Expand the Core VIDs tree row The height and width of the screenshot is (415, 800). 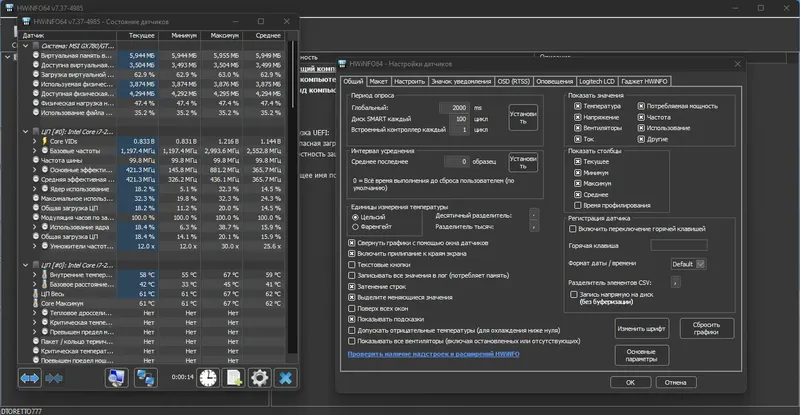pos(32,141)
